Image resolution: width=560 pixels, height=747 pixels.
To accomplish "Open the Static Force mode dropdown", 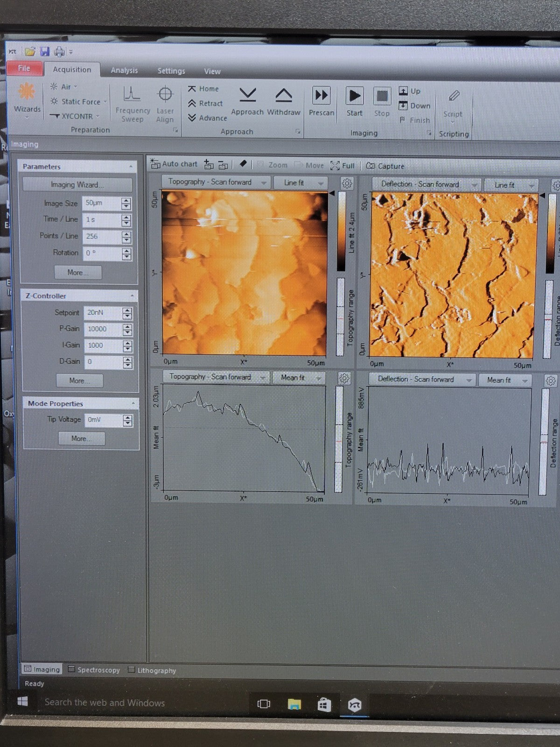I will click(79, 101).
